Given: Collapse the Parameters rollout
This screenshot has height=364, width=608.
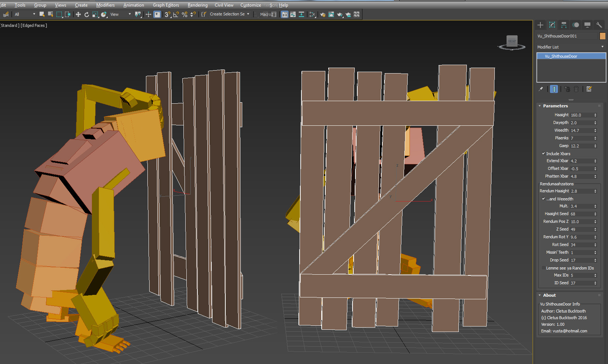Looking at the screenshot, I should (555, 106).
